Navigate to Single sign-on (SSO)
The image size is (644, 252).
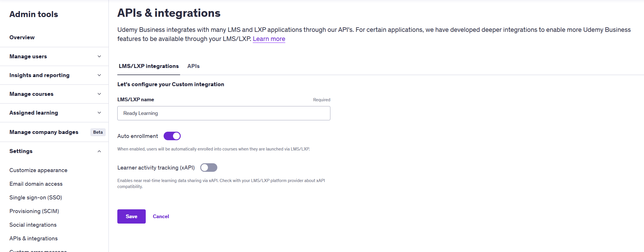tap(36, 197)
